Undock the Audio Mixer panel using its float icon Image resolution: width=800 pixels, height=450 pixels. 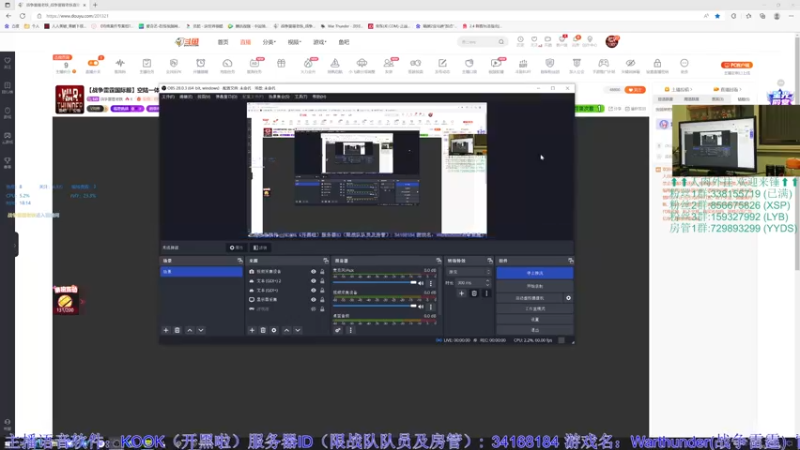click(x=438, y=261)
